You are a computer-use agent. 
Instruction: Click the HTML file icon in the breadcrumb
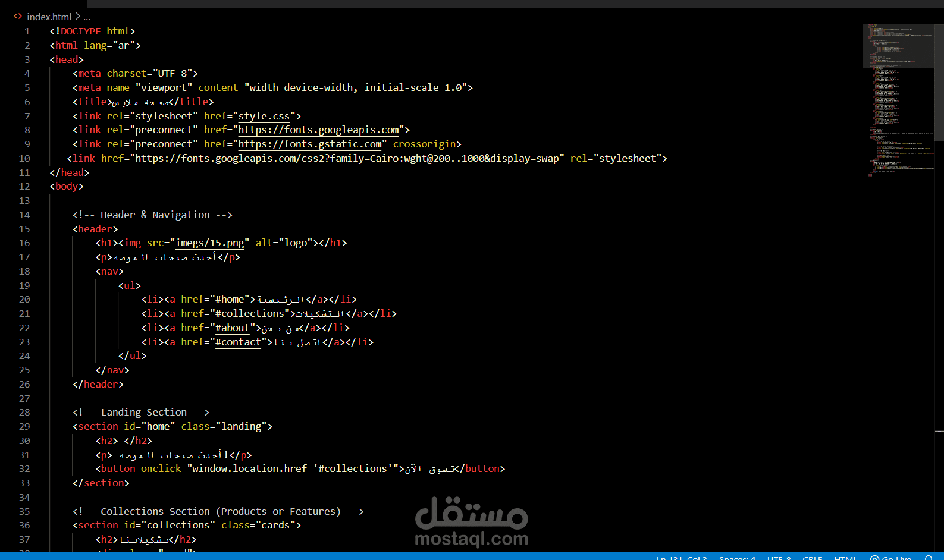pos(18,17)
